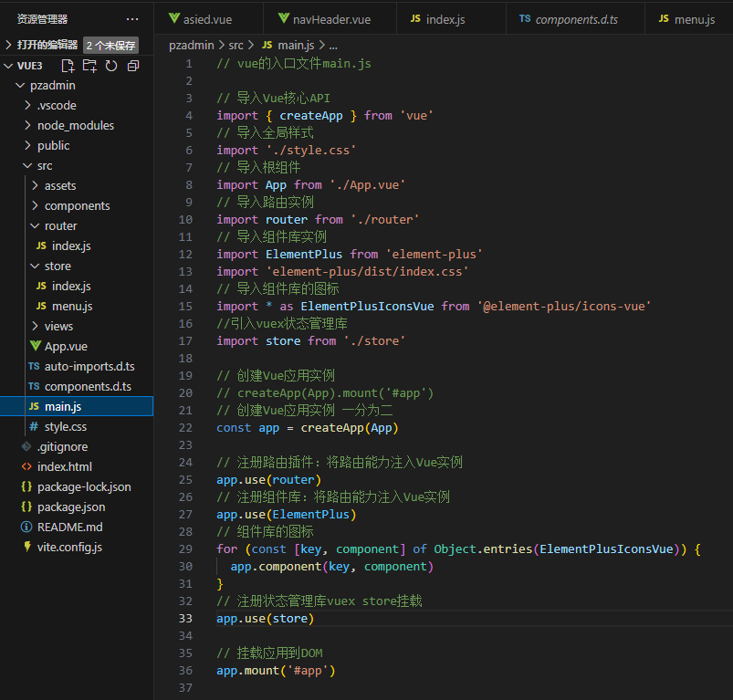733x700 pixels.
Task: Click the New Folder icon in explorer header
Action: [x=89, y=66]
